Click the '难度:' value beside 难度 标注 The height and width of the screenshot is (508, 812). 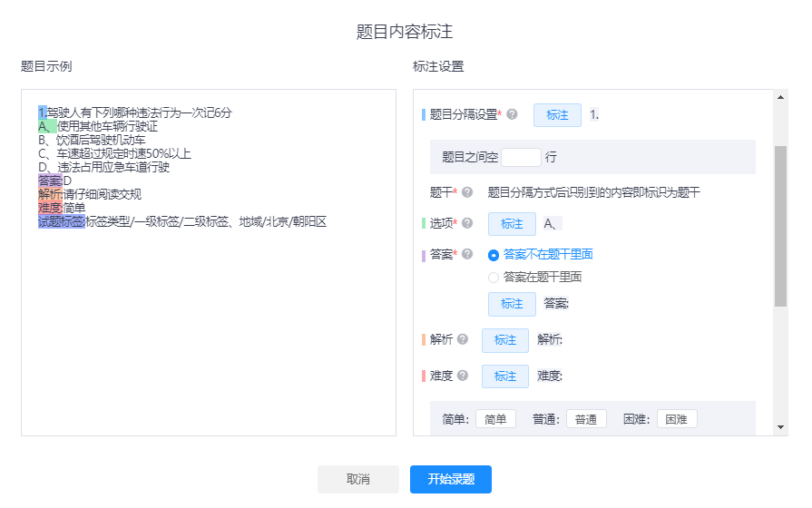tap(550, 376)
